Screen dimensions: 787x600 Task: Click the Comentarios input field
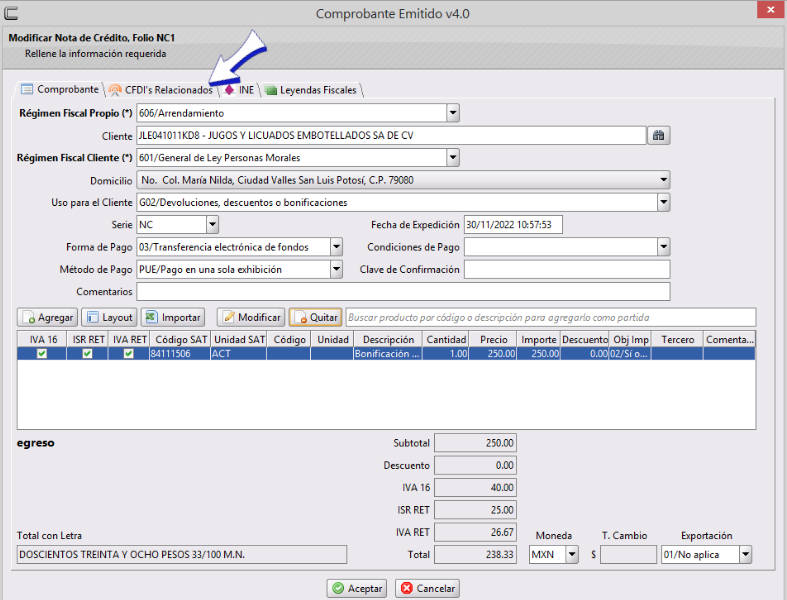click(403, 292)
